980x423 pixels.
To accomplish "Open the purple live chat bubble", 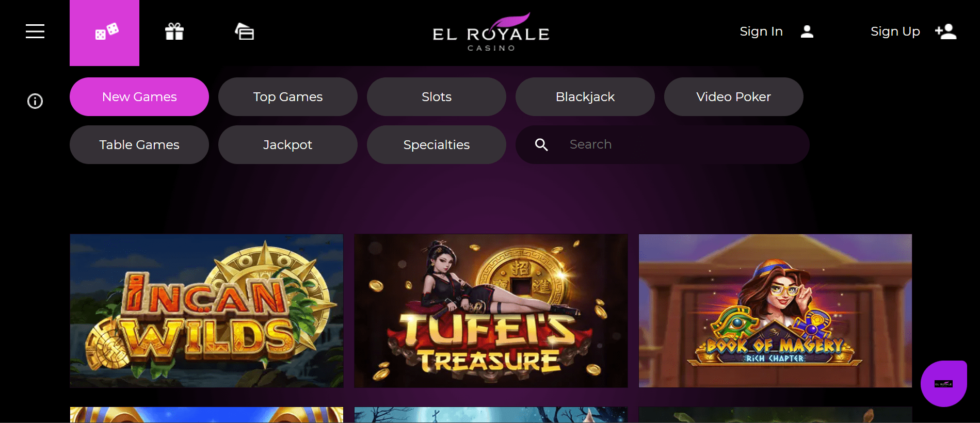I will point(944,383).
